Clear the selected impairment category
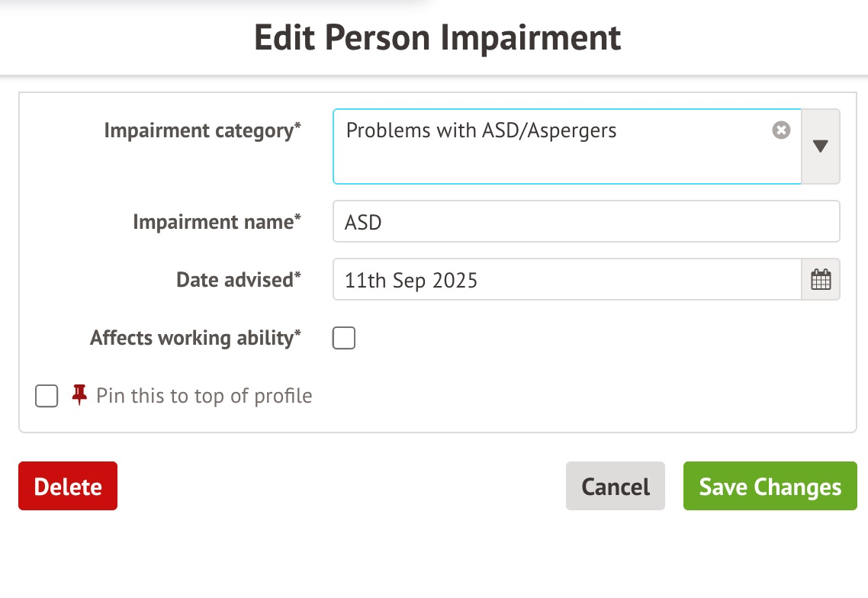Image resolution: width=868 pixels, height=598 pixels. 781,130
